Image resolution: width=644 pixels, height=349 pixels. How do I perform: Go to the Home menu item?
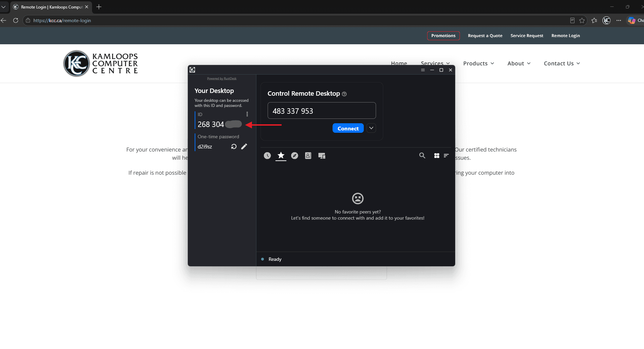399,63
